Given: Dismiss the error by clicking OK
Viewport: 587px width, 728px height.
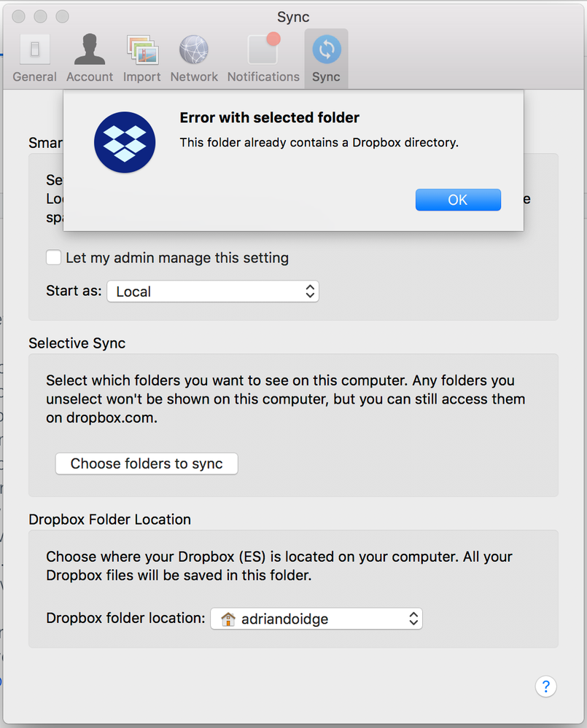Looking at the screenshot, I should [x=458, y=199].
